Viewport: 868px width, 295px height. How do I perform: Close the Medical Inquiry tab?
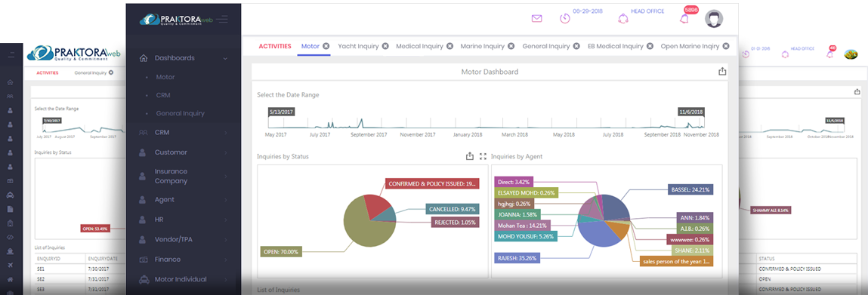tap(450, 47)
